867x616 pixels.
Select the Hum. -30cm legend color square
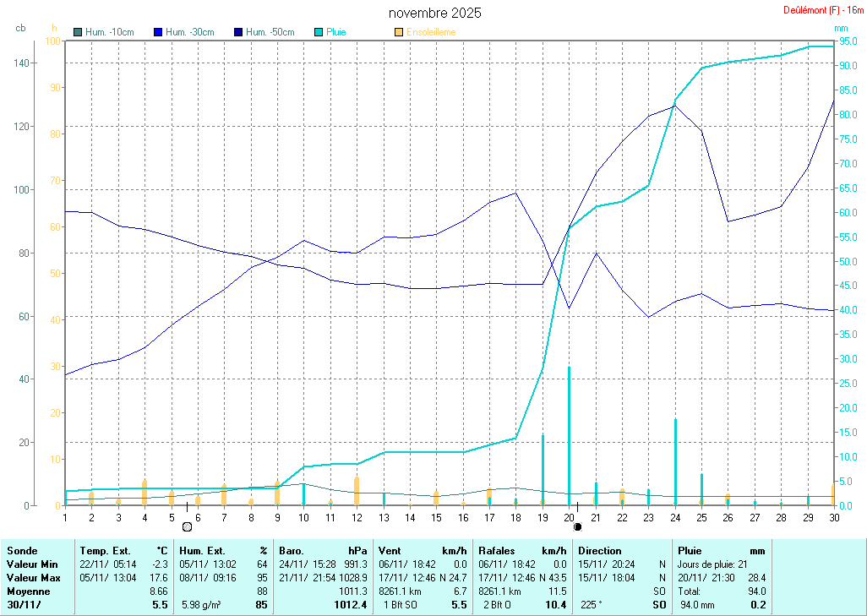pos(159,32)
